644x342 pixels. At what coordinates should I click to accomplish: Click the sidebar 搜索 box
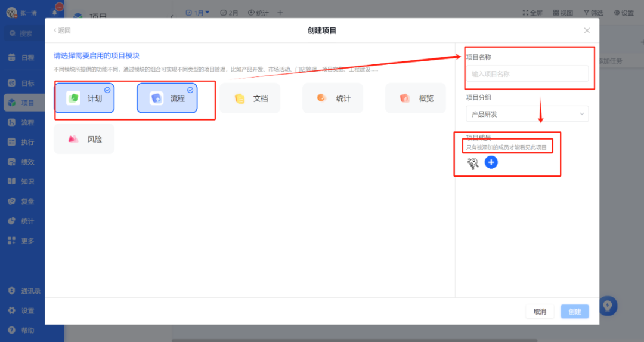[x=24, y=33]
